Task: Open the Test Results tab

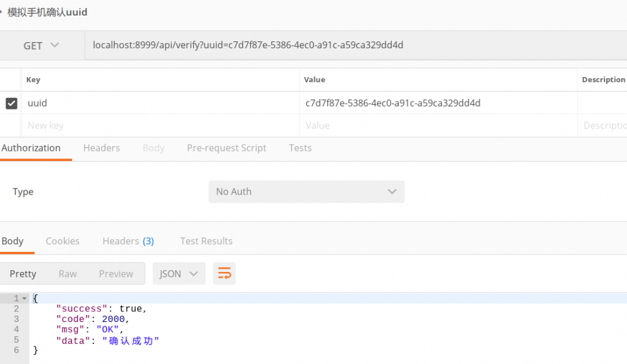Action: (206, 241)
